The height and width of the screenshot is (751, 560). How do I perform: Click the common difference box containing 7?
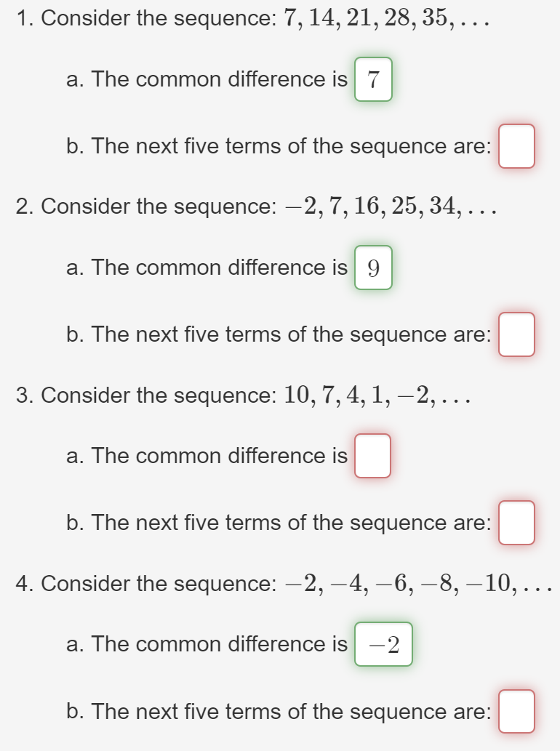373,79
